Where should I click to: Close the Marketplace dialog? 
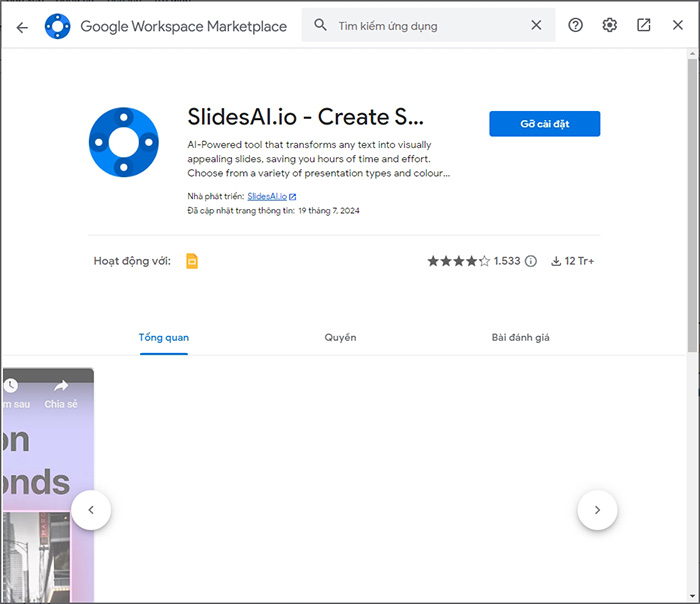[678, 25]
